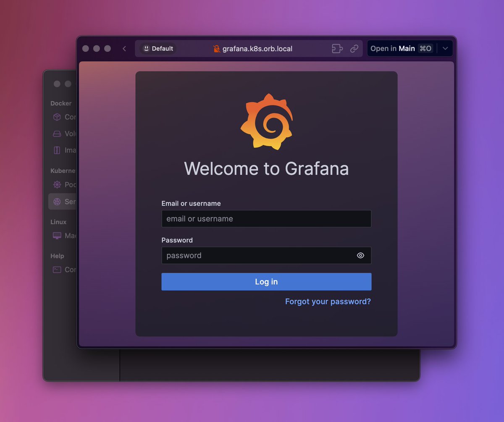
Task: Click the Email or username label
Action: (191, 203)
